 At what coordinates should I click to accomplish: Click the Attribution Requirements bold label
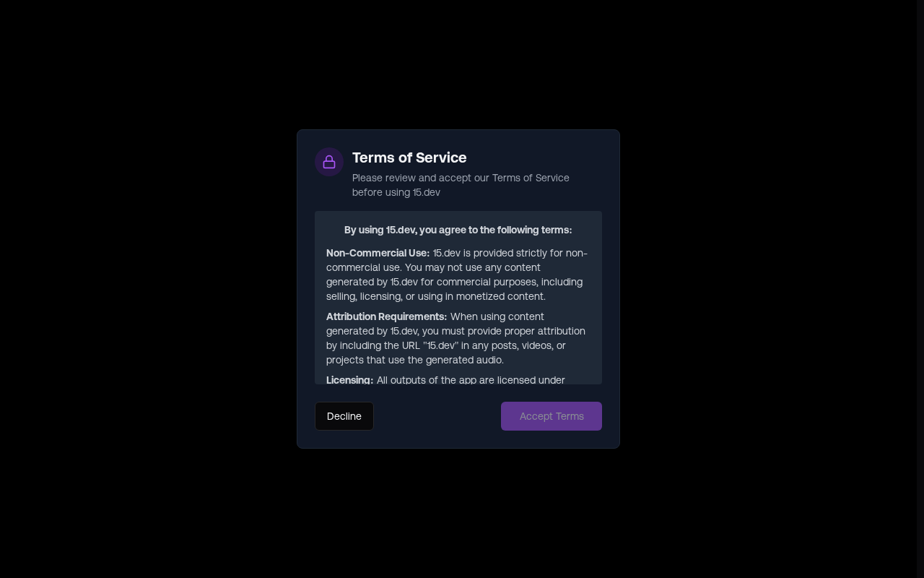(x=386, y=316)
